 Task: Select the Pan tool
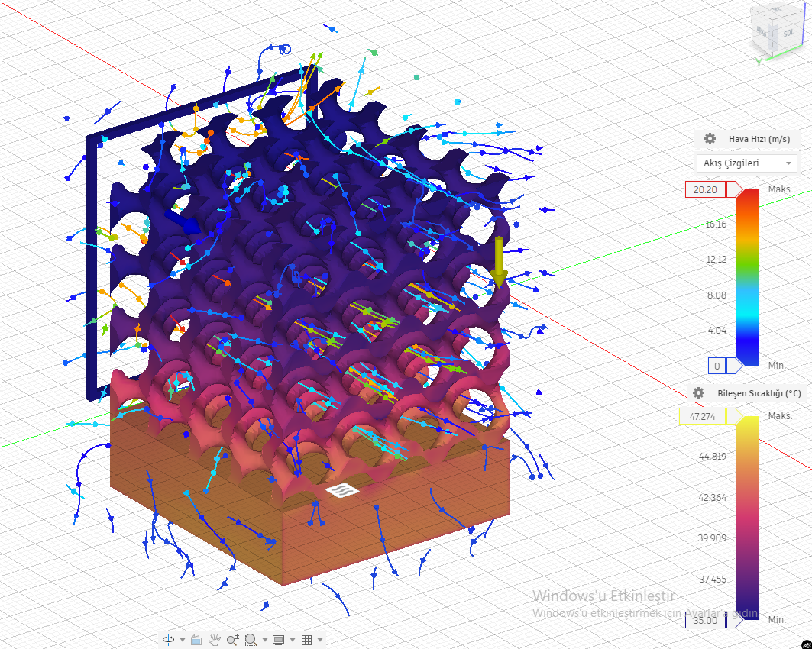pos(215,640)
